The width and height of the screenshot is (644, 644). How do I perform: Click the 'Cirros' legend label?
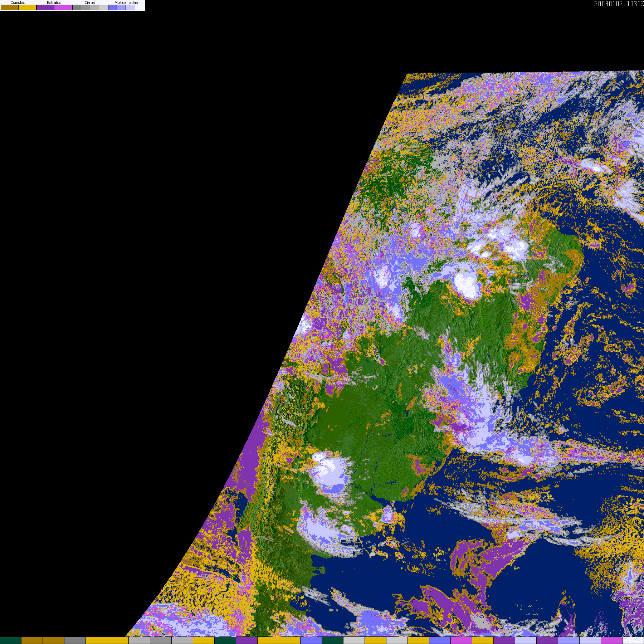click(x=90, y=3)
